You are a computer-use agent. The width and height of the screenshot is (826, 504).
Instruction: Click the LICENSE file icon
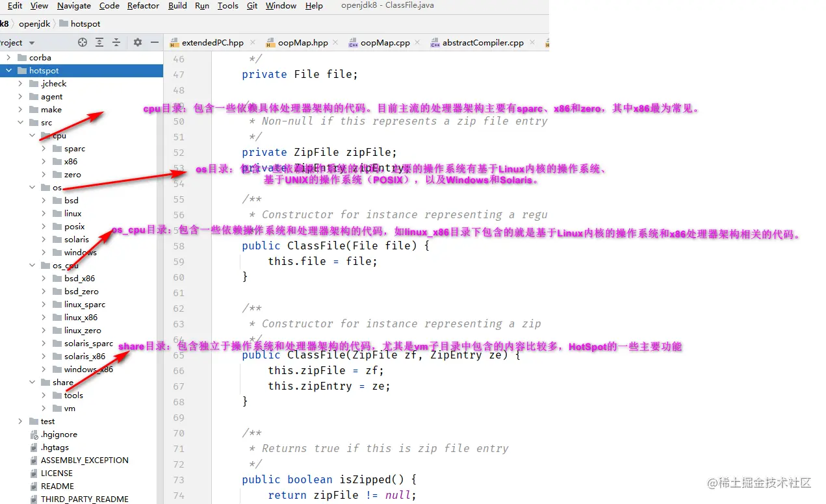coord(34,473)
